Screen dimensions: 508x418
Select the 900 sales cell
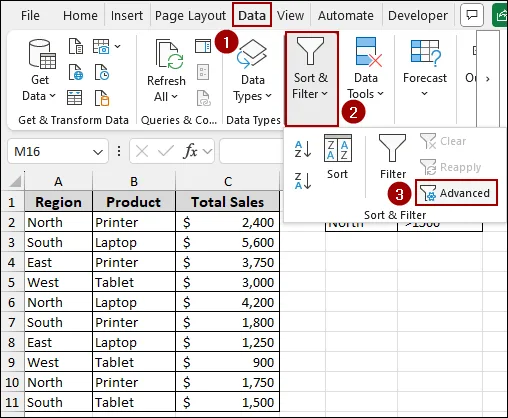click(228, 362)
